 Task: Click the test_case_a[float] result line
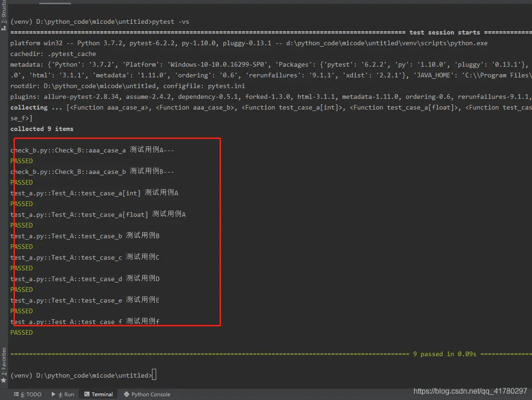pos(98,214)
